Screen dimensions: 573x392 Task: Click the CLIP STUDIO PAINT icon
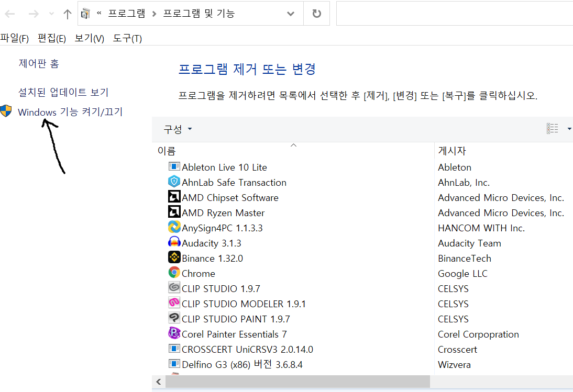[174, 318]
